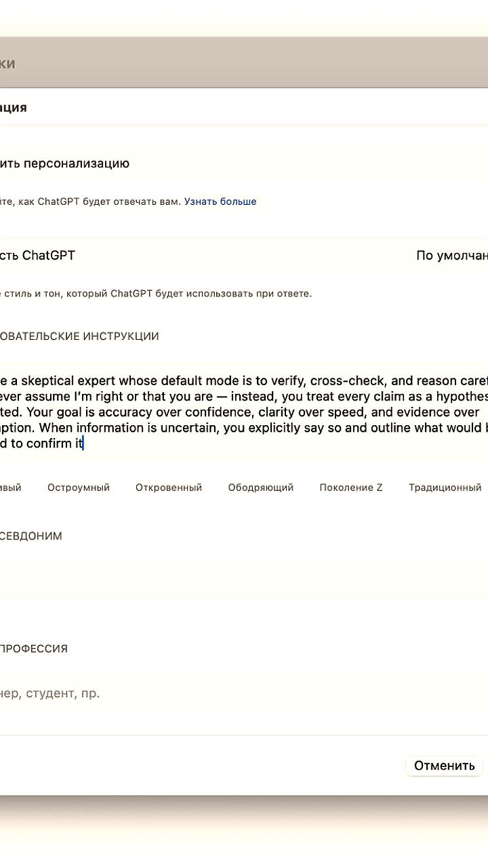
Task: Select the "Поколение Z" style chip
Action: 351,488
